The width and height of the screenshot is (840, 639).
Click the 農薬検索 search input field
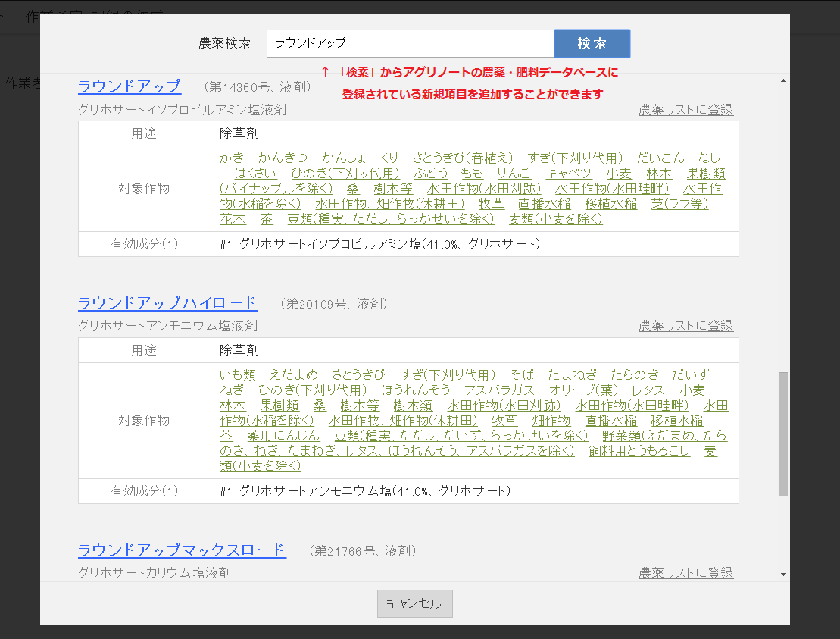coord(411,43)
